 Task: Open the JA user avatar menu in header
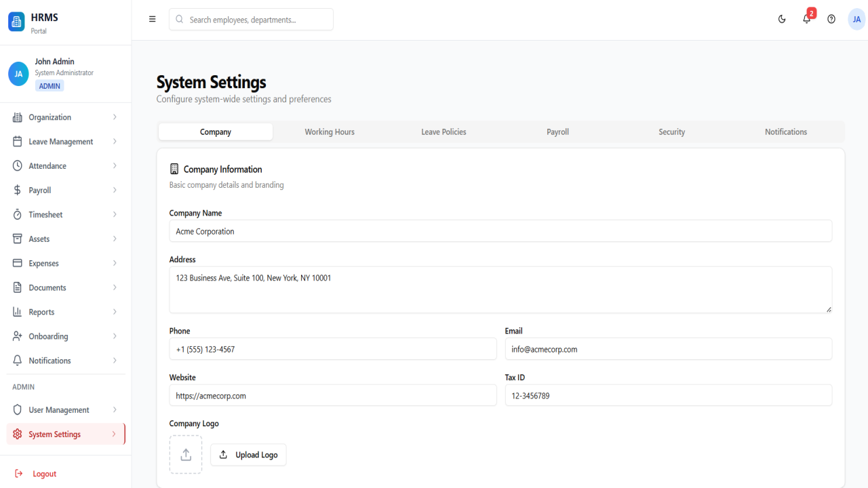point(856,20)
